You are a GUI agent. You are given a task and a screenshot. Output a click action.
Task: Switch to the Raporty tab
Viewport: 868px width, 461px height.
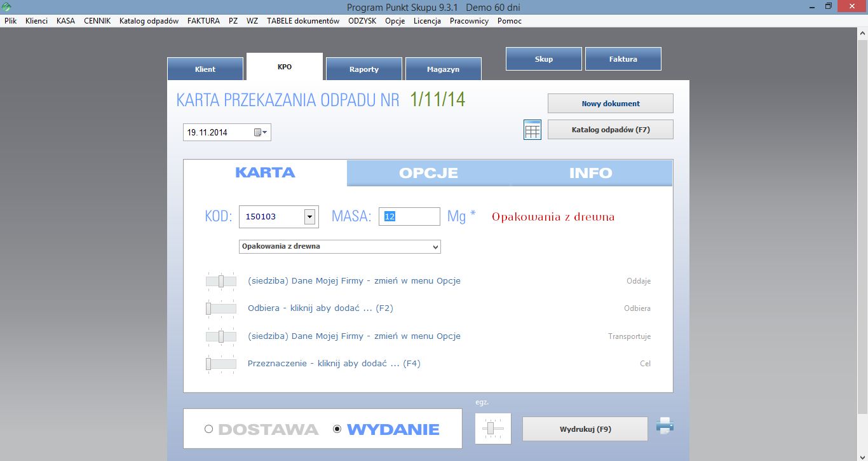tap(364, 69)
